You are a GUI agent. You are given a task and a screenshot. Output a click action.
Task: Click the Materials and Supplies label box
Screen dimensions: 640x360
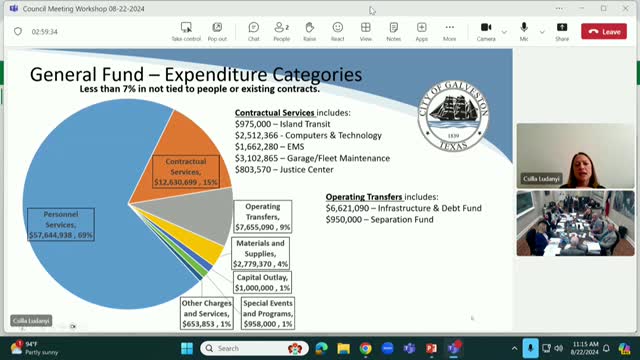point(260,253)
